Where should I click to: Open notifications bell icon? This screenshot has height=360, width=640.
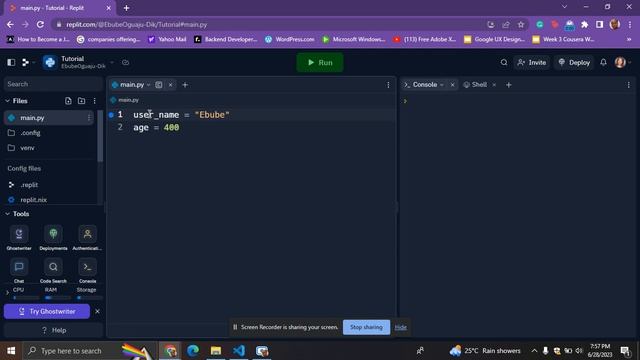pos(603,62)
